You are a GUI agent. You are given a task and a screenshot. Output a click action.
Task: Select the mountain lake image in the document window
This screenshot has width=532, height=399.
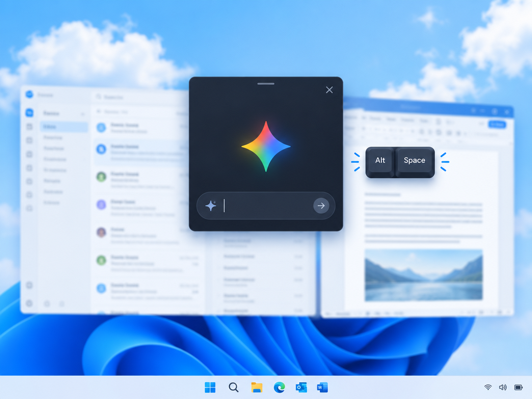[424, 275]
